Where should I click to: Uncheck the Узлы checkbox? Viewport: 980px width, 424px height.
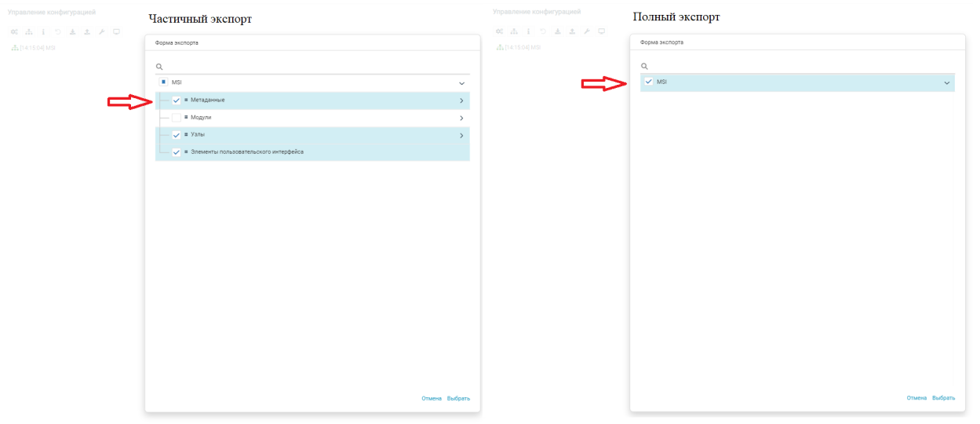pos(176,135)
